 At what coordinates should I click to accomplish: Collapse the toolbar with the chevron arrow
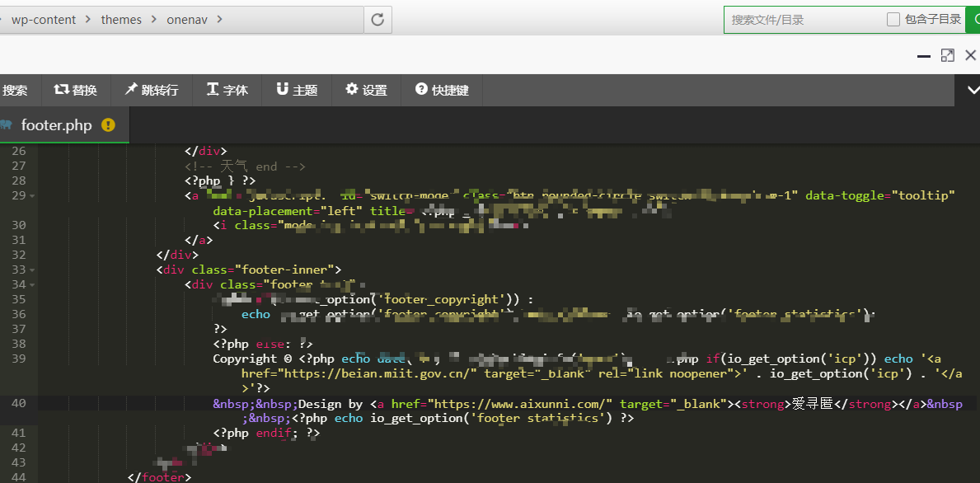tap(973, 90)
